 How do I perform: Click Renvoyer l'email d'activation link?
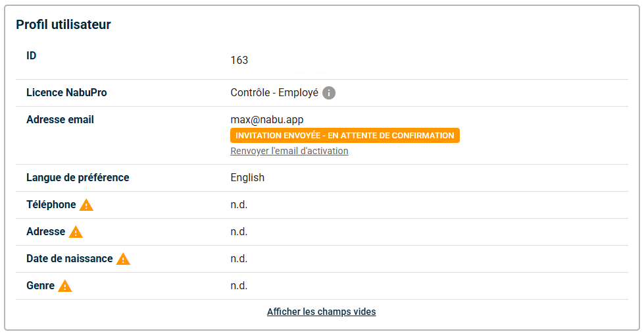289,151
